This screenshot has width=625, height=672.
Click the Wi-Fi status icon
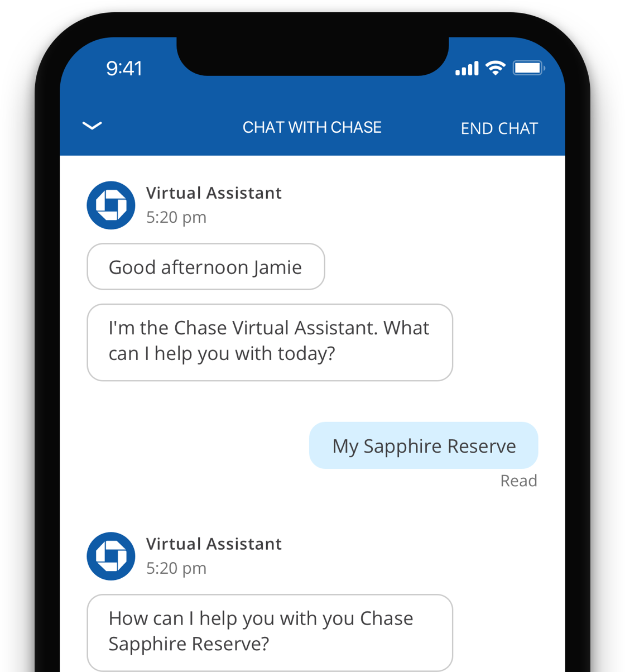click(x=496, y=68)
